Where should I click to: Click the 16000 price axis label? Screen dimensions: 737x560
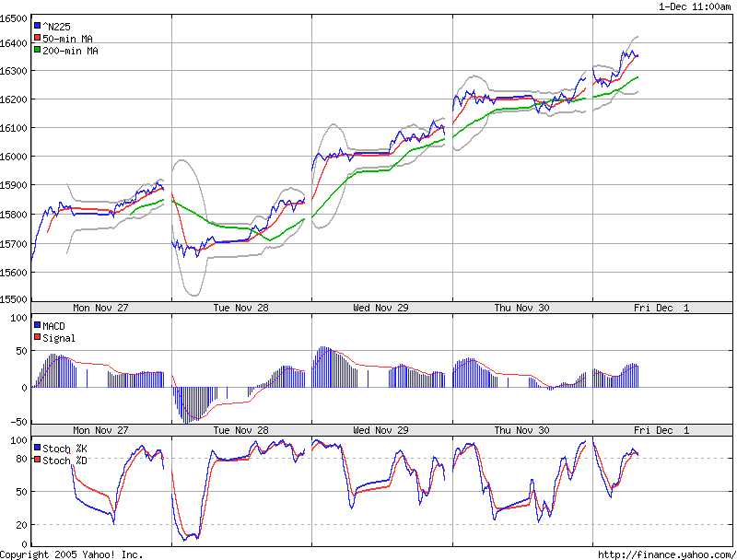14,157
